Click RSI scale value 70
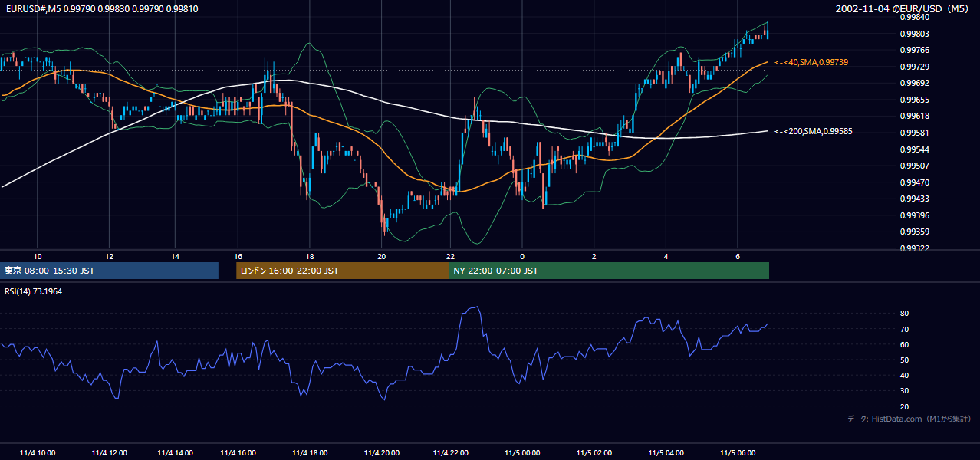This screenshot has width=980, height=460. [x=905, y=329]
